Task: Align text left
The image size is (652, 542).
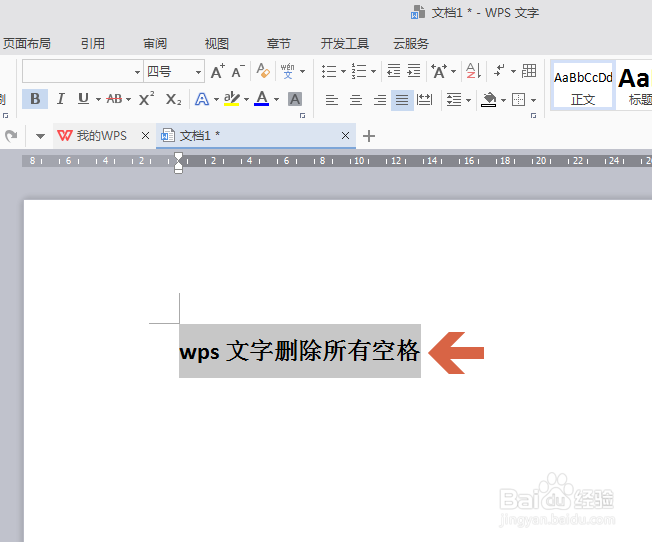Action: (332, 100)
